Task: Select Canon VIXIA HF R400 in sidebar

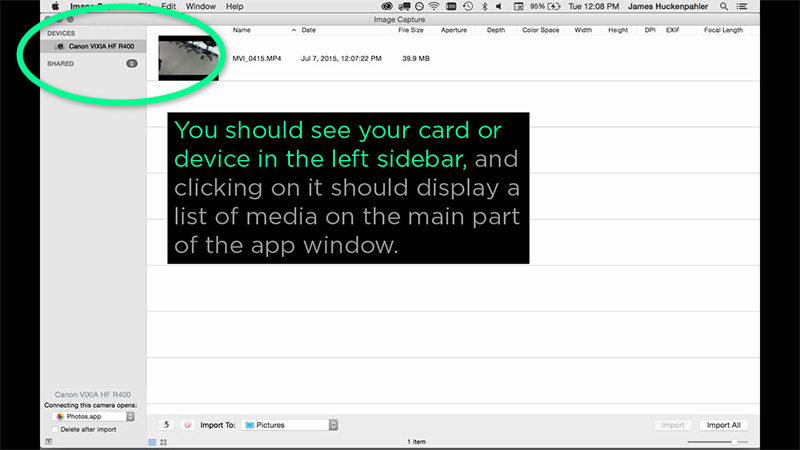Action: (x=93, y=46)
